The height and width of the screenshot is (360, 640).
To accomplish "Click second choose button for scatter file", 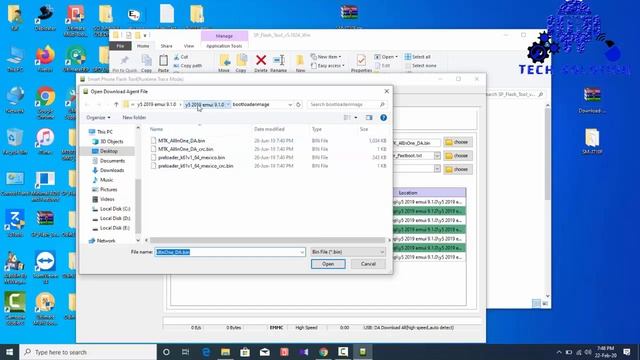I will click(x=458, y=156).
